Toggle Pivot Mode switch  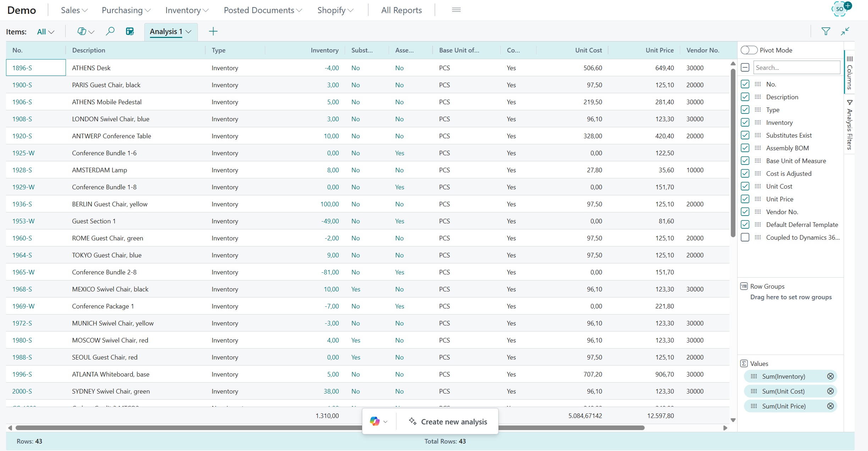[x=749, y=50]
